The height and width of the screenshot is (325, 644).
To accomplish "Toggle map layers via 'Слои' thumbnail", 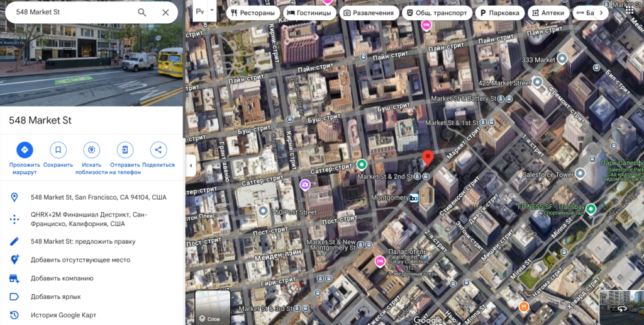I will pyautogui.click(x=213, y=307).
